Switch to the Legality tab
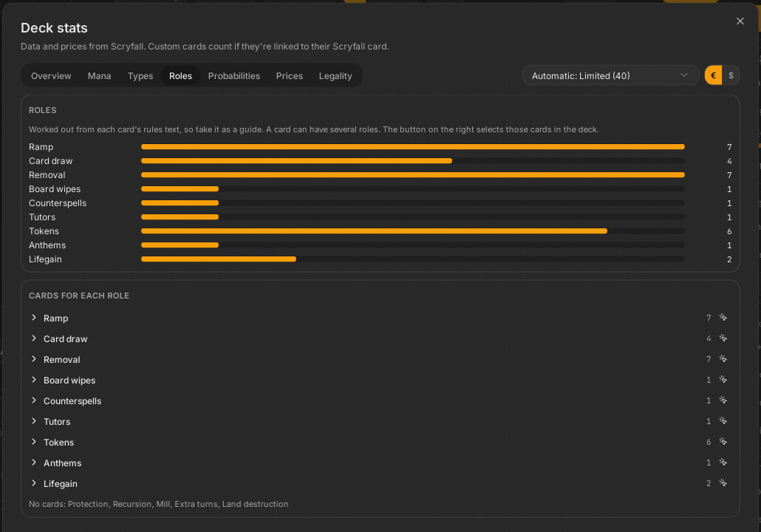The image size is (761, 532). click(x=335, y=75)
